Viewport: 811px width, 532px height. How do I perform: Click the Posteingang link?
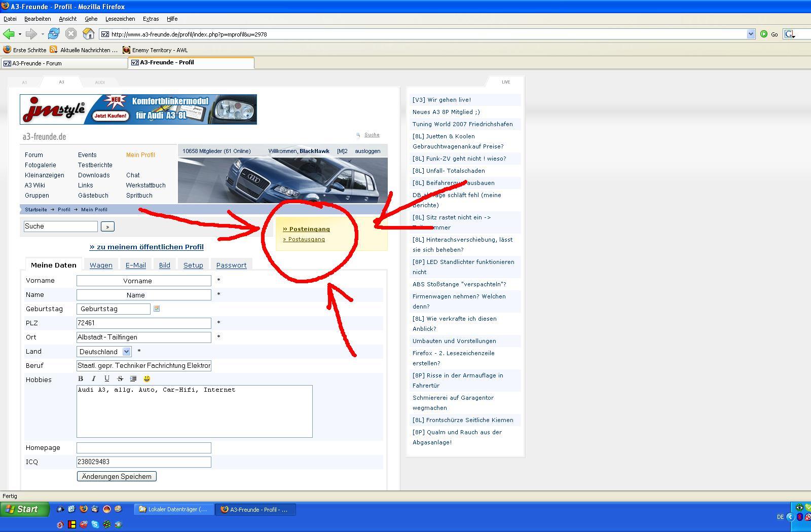[307, 229]
